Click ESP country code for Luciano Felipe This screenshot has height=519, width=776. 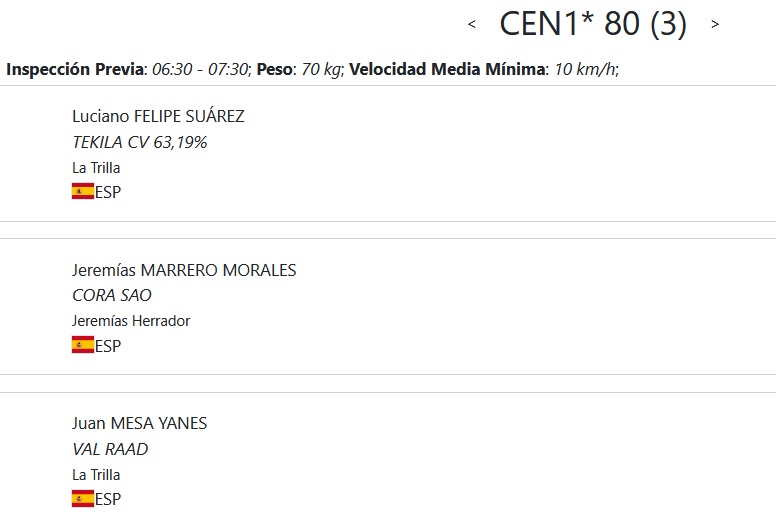(x=108, y=192)
